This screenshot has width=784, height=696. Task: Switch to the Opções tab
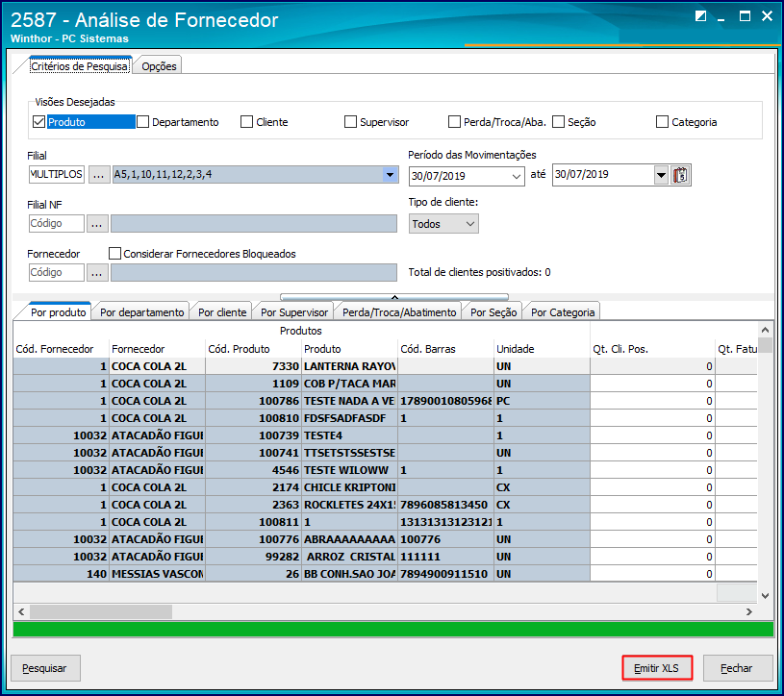click(159, 66)
